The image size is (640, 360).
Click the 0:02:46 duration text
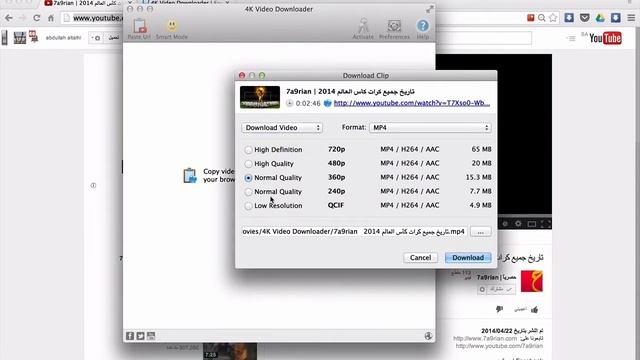[308, 103]
